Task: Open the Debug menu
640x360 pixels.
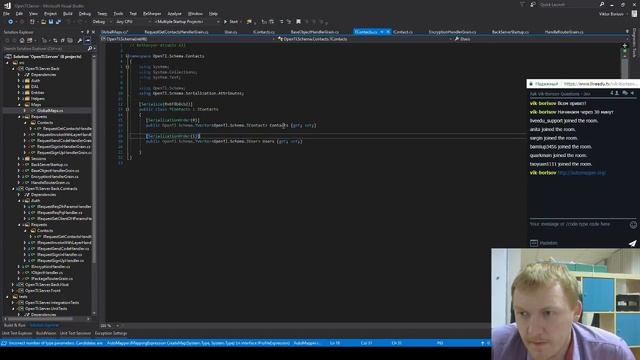Action: pyautogui.click(x=85, y=13)
